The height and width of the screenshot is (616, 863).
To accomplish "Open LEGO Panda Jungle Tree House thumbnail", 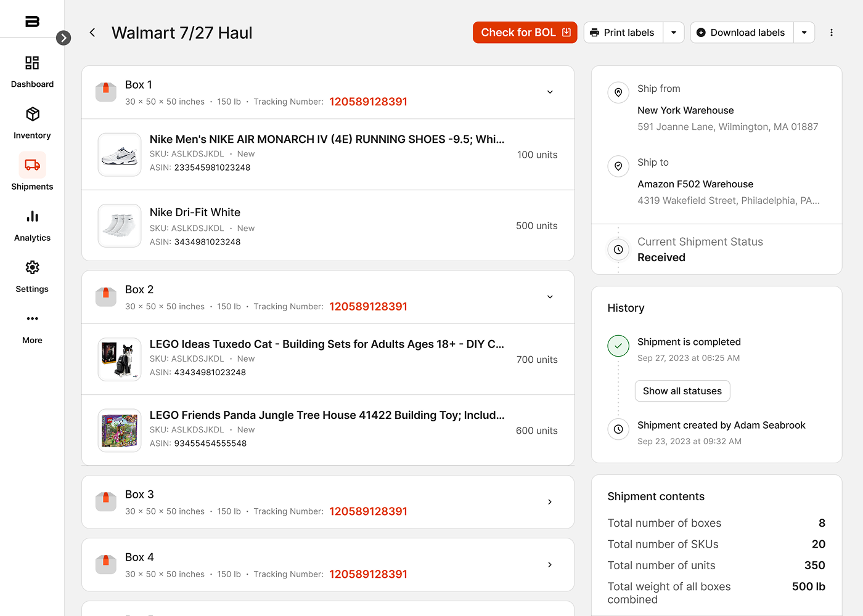I will (120, 431).
